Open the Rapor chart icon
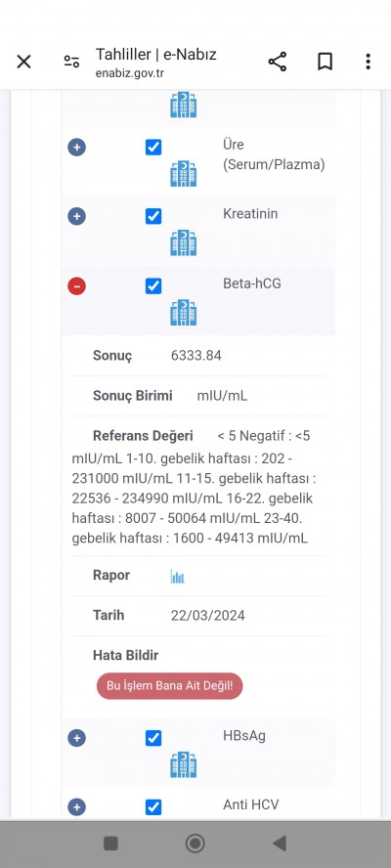 click(177, 577)
